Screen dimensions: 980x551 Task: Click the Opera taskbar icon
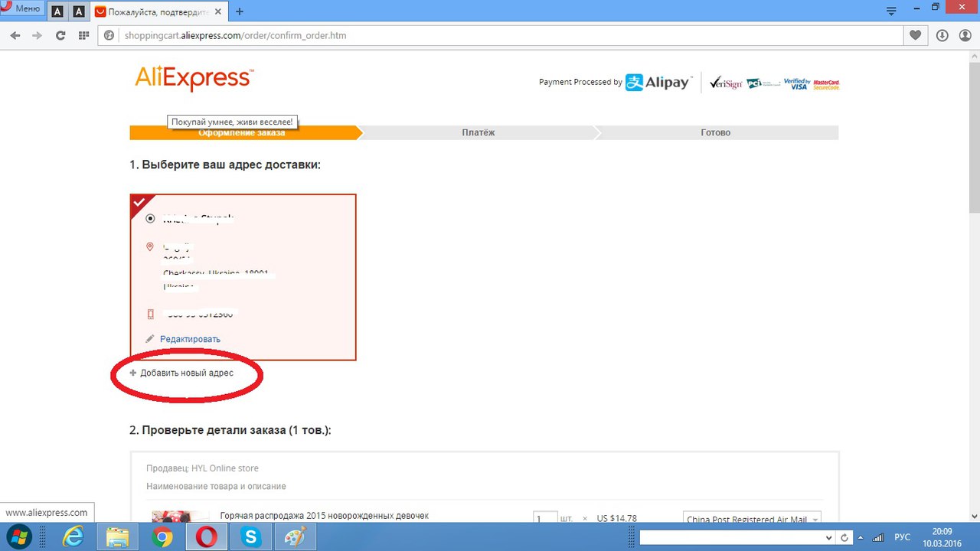pyautogui.click(x=207, y=537)
